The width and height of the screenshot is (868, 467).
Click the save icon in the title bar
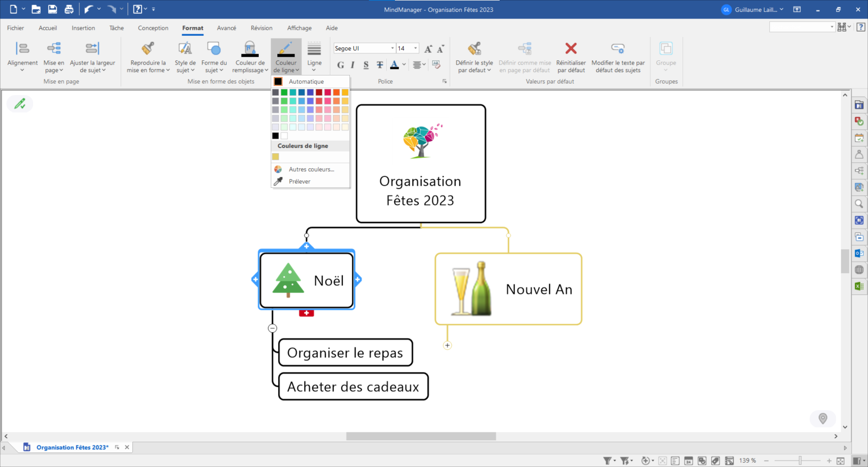tap(53, 9)
